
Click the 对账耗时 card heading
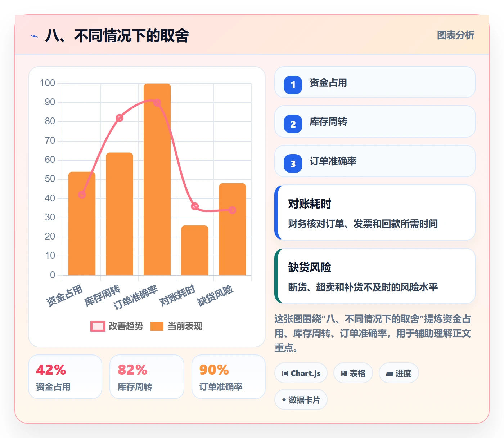pyautogui.click(x=310, y=204)
